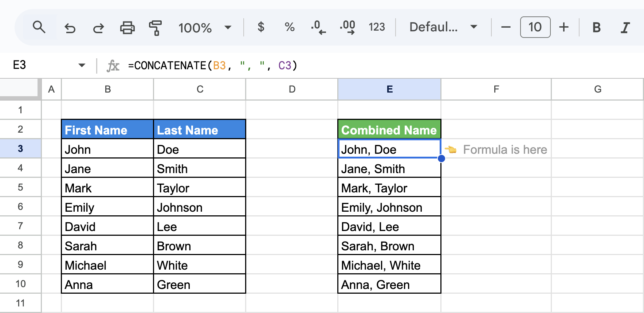Toggle bold formatting
The height and width of the screenshot is (313, 644).
click(x=596, y=27)
